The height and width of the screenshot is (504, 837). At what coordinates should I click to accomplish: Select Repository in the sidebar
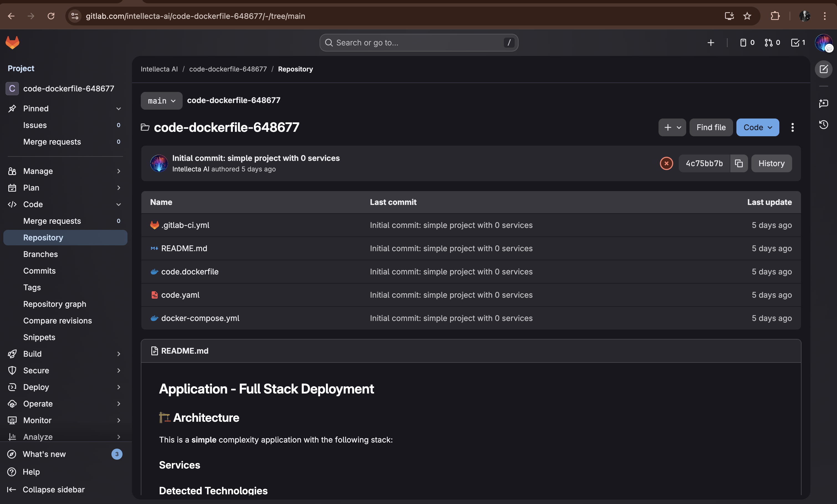(65, 238)
